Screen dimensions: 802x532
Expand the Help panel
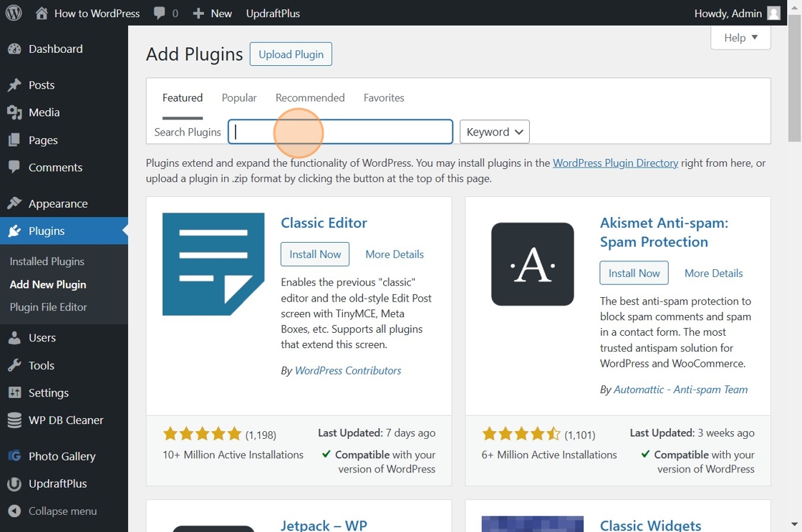click(x=740, y=38)
